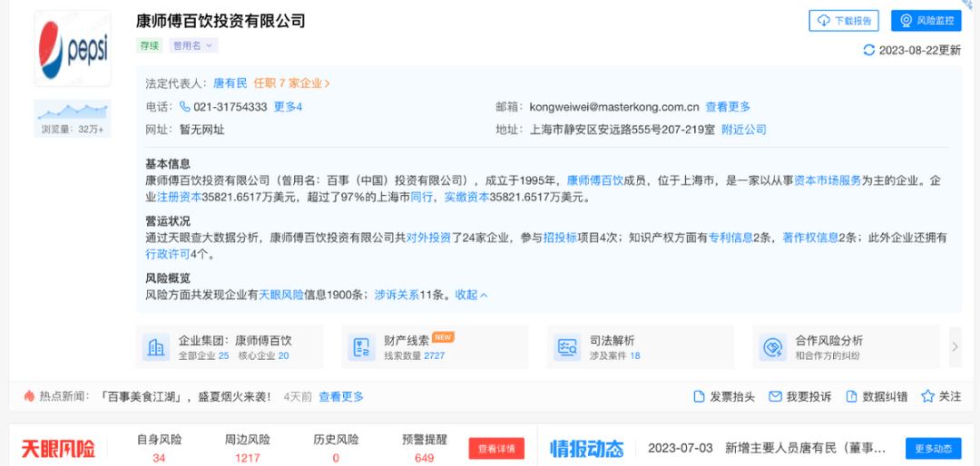Click the 合作风险分析 shield icon
Viewport: 980px width, 466px height.
[x=772, y=347]
